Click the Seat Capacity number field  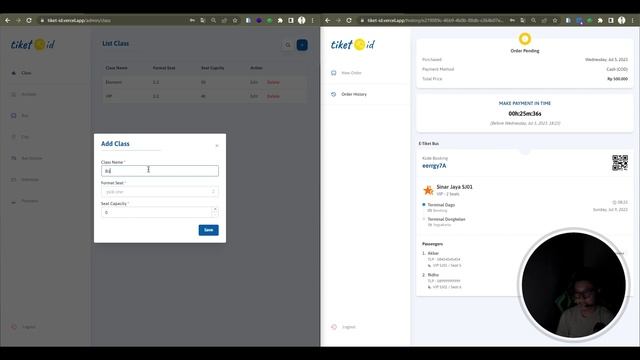(157, 212)
